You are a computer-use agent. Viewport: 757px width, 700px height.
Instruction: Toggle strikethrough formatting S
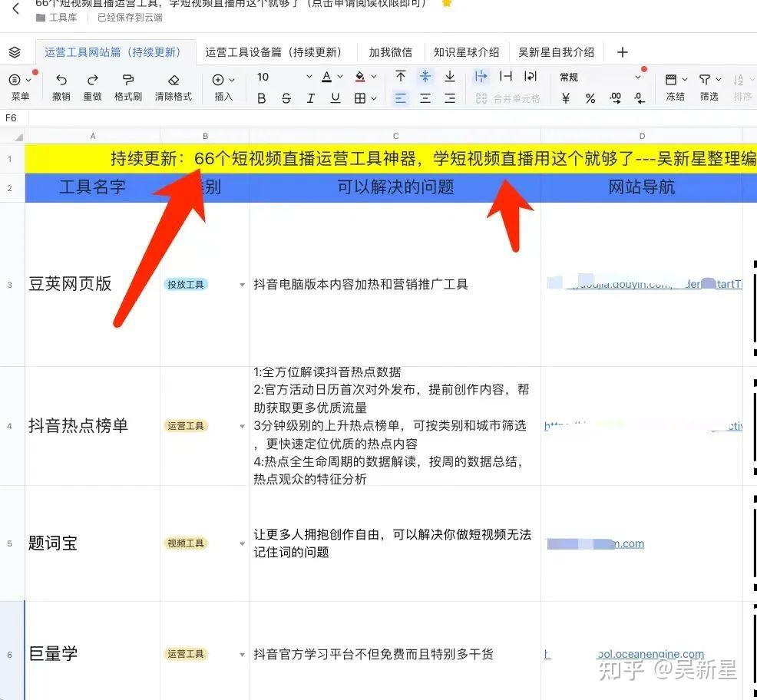click(x=286, y=98)
